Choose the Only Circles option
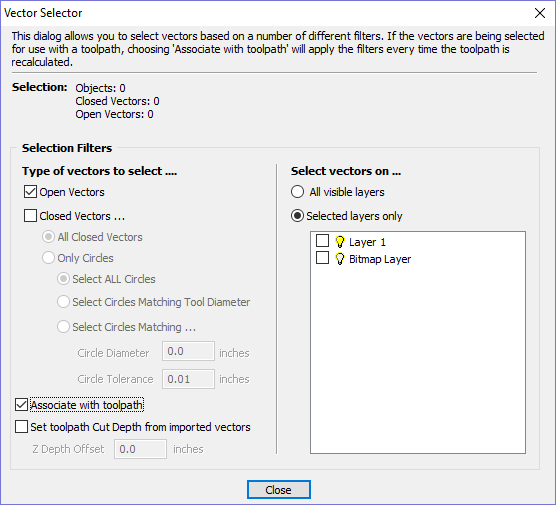The width and height of the screenshot is (556, 505). click(x=48, y=258)
